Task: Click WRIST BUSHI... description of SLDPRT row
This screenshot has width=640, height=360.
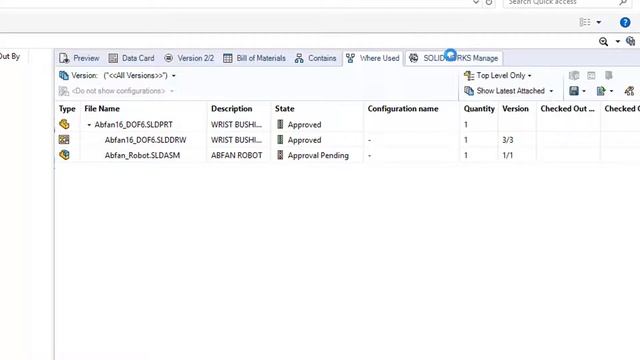Action: point(236,125)
